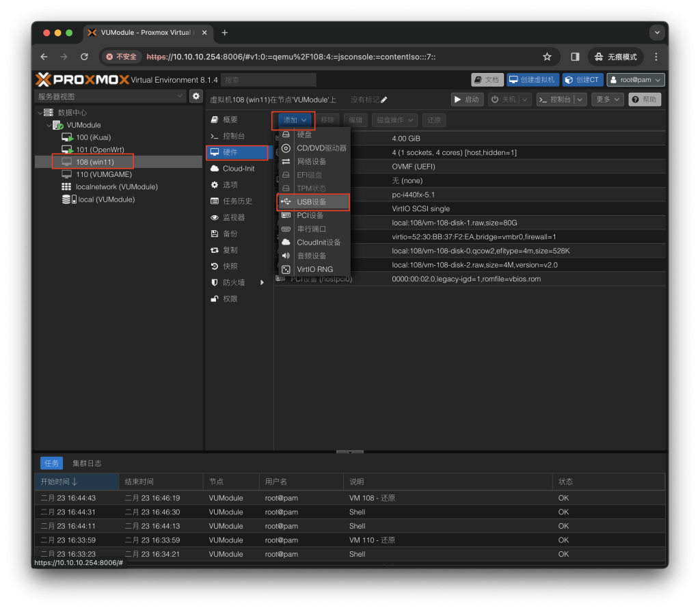This screenshot has height=610, width=700.
Task: Click the Proxmox search input field
Action: pyautogui.click(x=269, y=80)
